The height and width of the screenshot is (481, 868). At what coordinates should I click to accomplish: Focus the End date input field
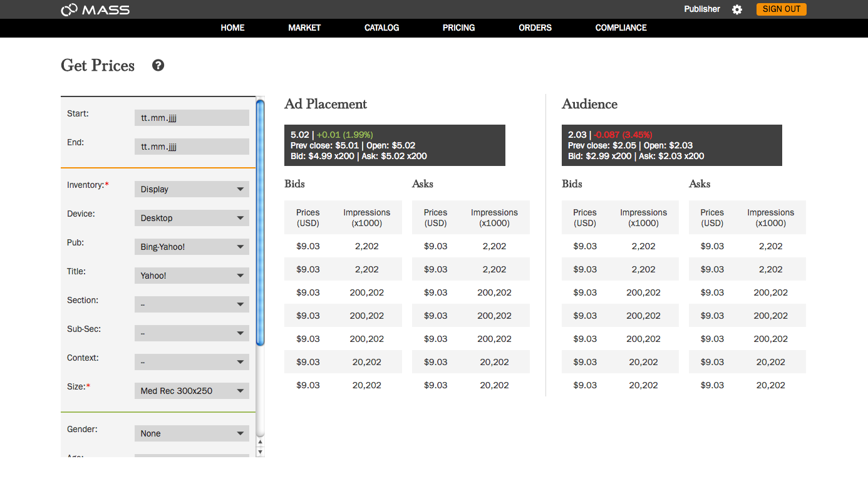[192, 147]
